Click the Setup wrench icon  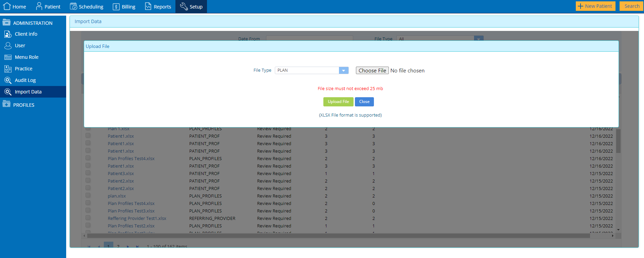pos(184,6)
